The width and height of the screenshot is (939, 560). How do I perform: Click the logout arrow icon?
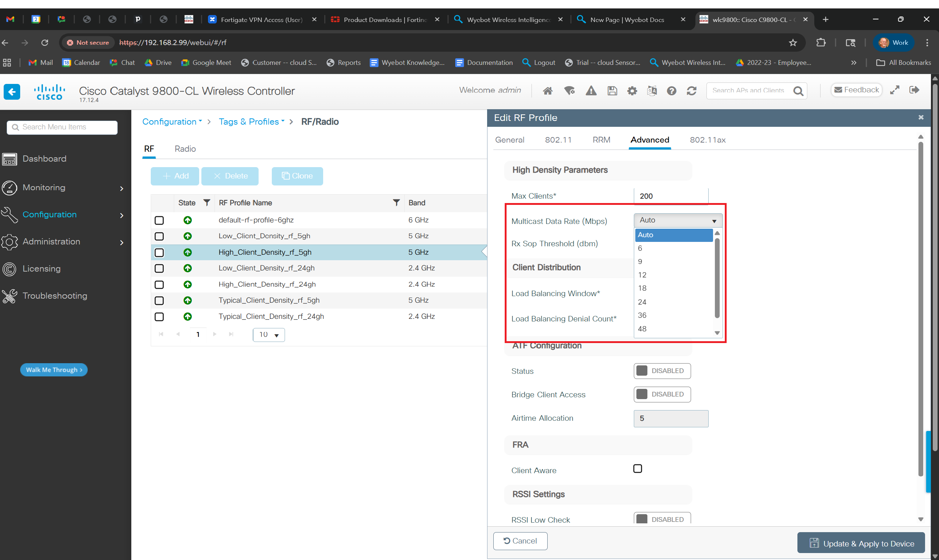click(914, 90)
